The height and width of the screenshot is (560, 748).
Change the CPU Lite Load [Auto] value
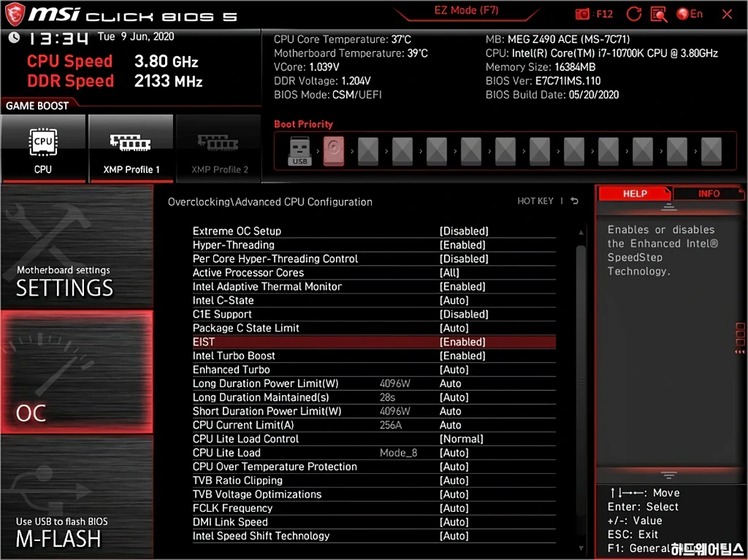(x=454, y=453)
